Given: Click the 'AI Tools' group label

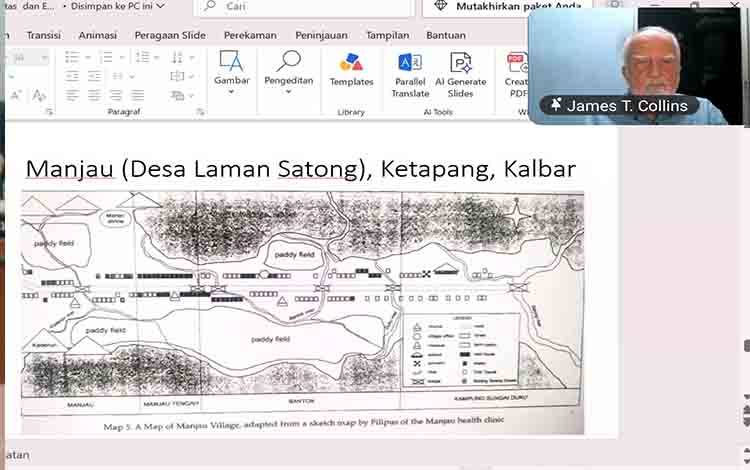Looking at the screenshot, I should click(x=438, y=112).
